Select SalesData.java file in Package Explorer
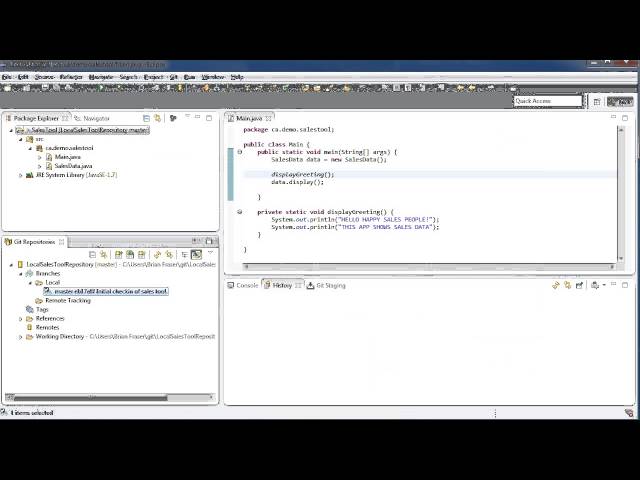The image size is (640, 480). 69,166
